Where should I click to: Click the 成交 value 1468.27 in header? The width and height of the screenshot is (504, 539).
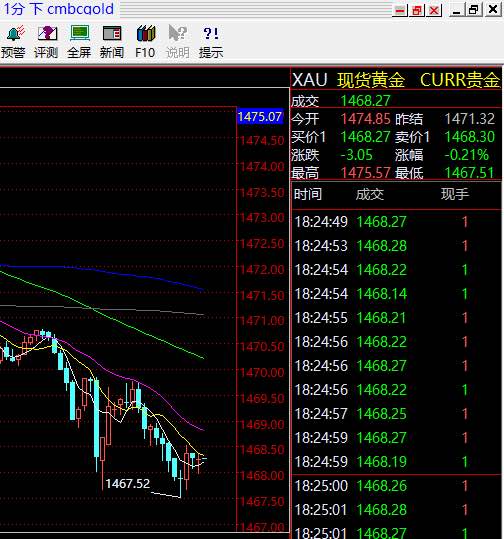tap(365, 101)
